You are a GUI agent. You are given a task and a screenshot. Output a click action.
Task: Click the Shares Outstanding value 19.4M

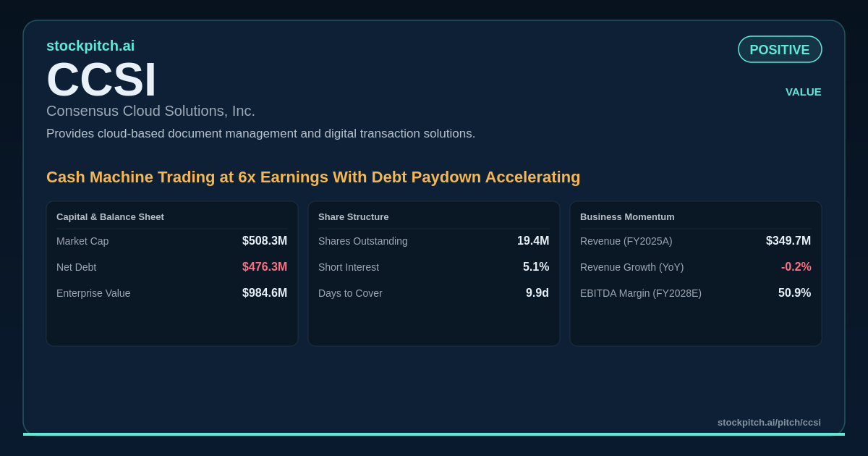tap(533, 241)
